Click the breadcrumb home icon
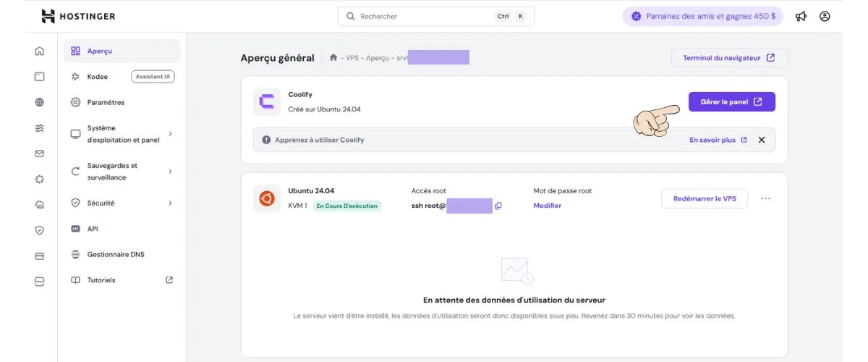Image resolution: width=868 pixels, height=362 pixels. pos(333,57)
